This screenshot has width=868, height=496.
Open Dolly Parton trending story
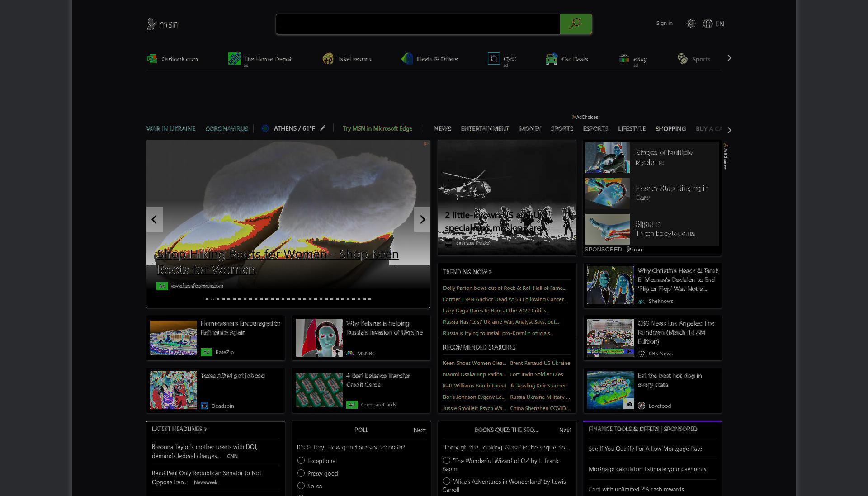[505, 288]
